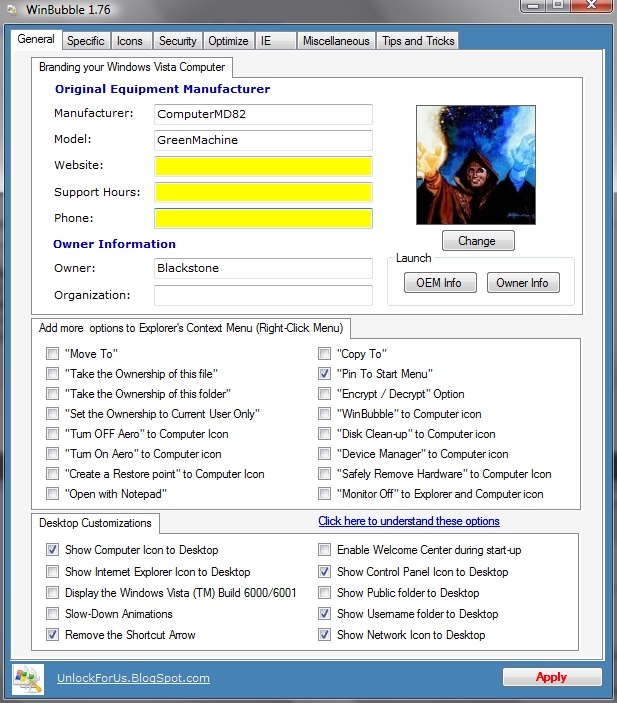Viewport: 617px width, 703px height.
Task: Open the UnlockForUs.BlogSpot.com link
Action: 133,678
